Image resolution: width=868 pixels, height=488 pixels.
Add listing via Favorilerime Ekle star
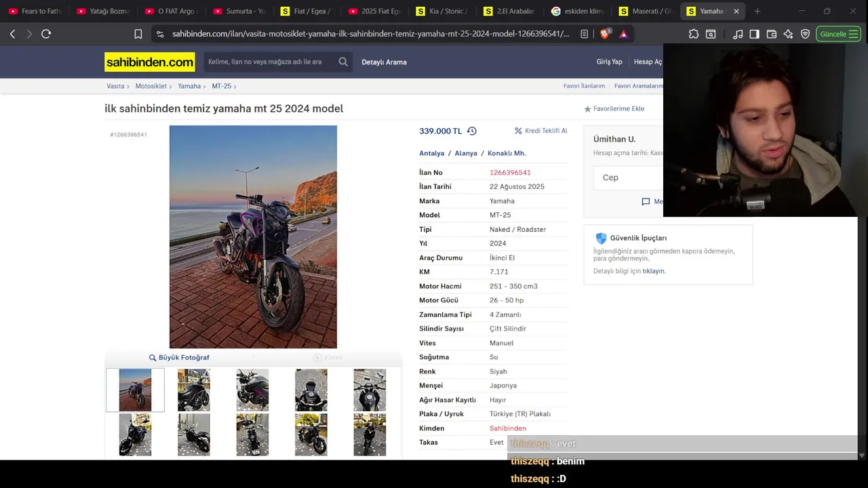point(614,108)
